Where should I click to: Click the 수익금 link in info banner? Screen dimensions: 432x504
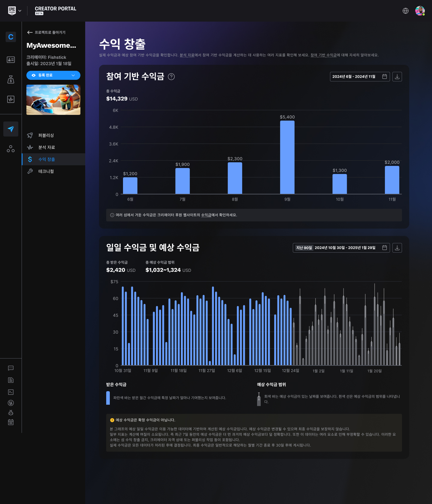pyautogui.click(x=206, y=215)
